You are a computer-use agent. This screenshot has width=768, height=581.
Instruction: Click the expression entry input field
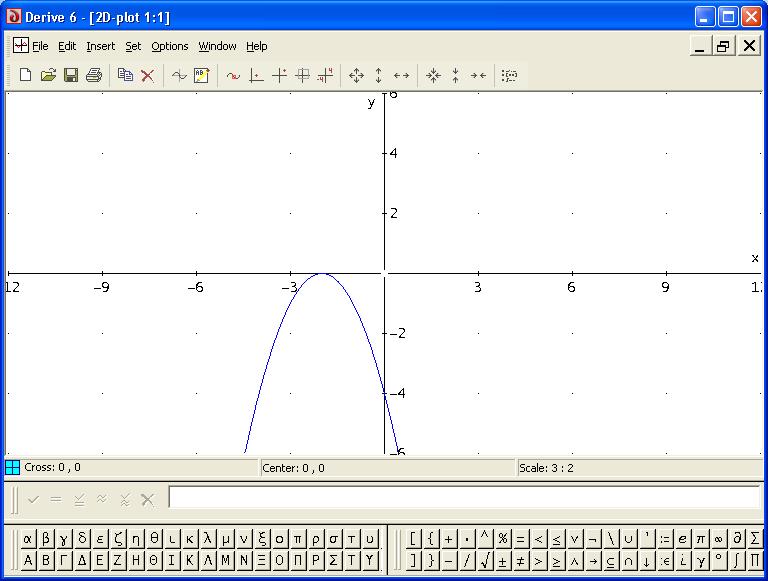click(x=465, y=498)
